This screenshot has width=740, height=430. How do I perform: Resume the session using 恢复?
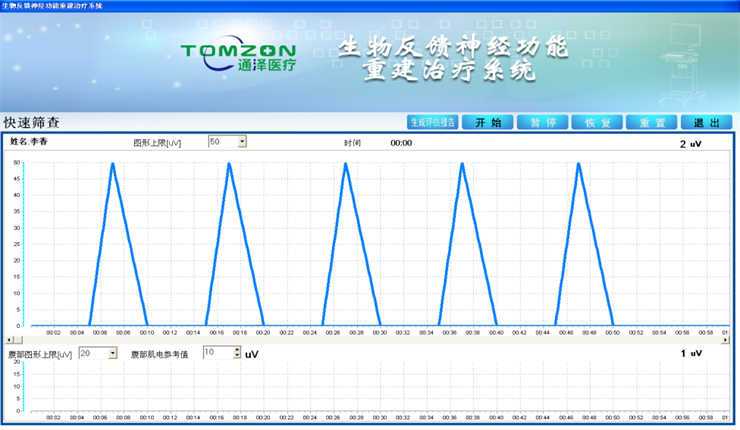[x=597, y=122]
